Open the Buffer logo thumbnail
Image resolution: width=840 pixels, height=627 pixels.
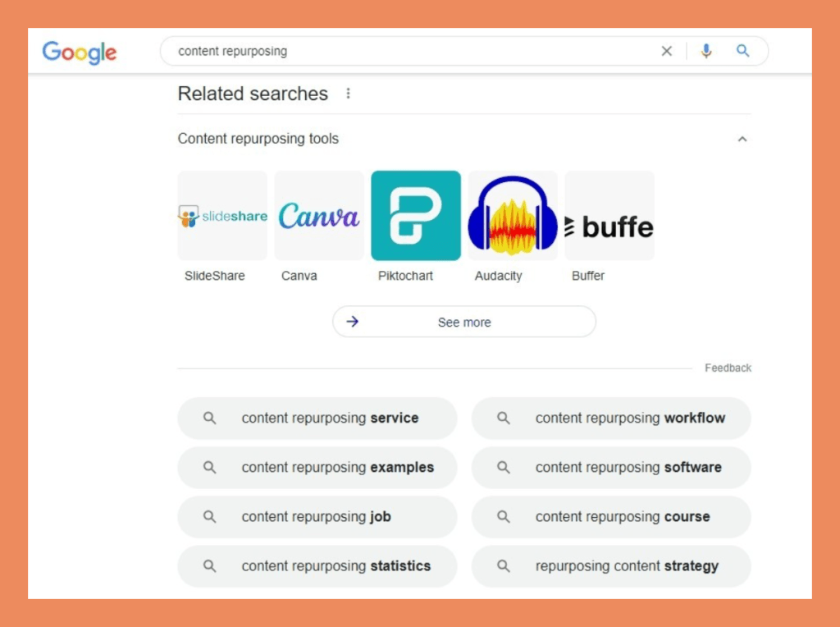point(609,216)
